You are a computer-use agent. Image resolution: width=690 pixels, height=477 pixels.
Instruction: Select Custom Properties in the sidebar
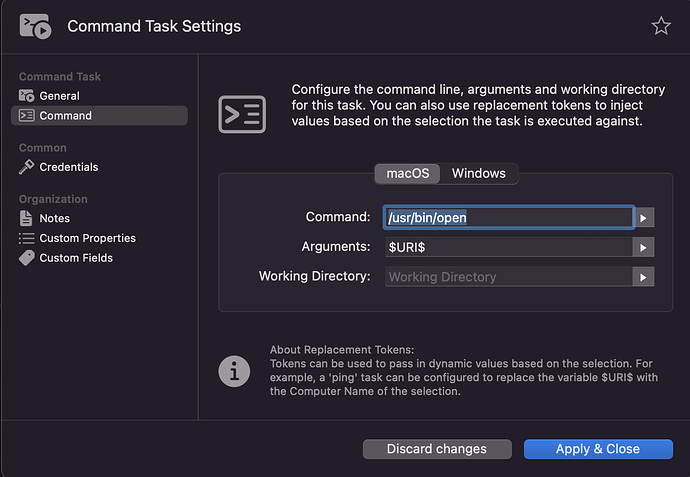87,238
